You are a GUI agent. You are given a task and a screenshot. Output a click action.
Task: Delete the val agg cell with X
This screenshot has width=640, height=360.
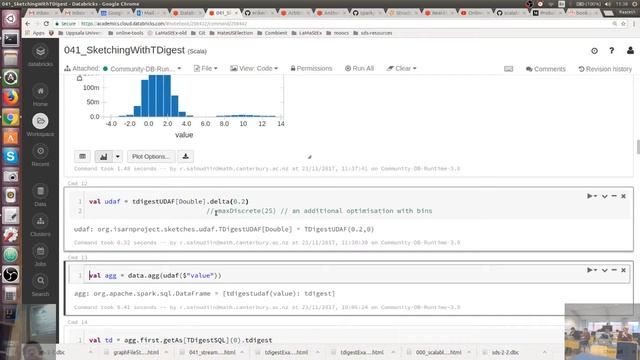(x=623, y=270)
